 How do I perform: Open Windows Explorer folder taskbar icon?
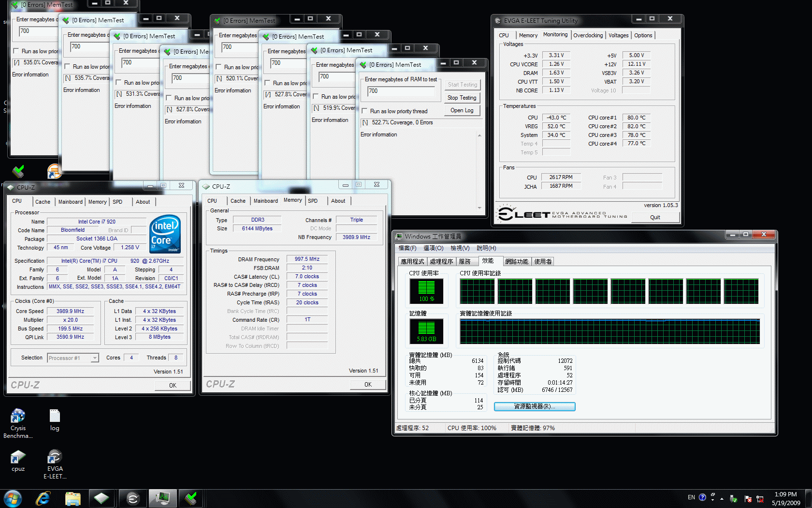(72, 498)
